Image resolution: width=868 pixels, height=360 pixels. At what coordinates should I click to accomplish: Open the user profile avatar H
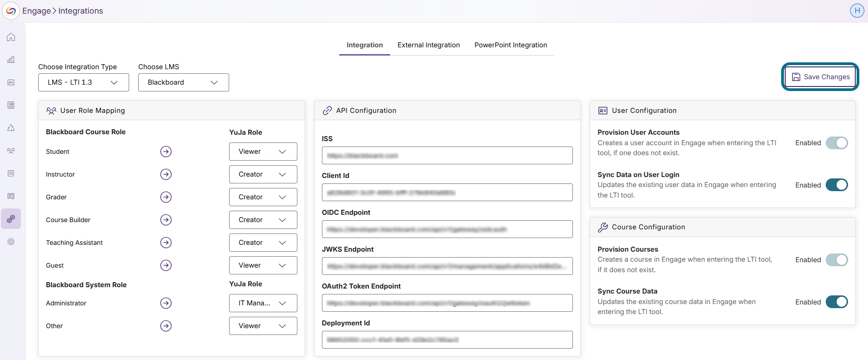(x=857, y=10)
